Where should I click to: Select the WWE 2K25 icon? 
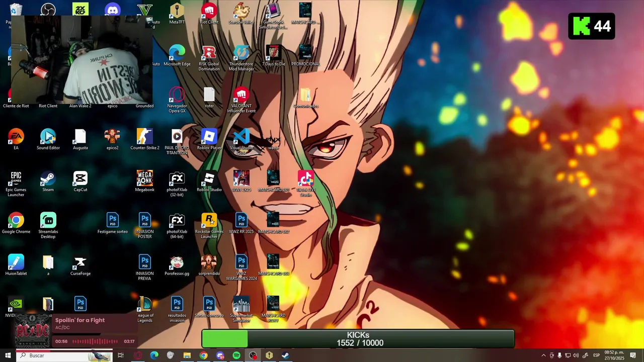tap(241, 181)
